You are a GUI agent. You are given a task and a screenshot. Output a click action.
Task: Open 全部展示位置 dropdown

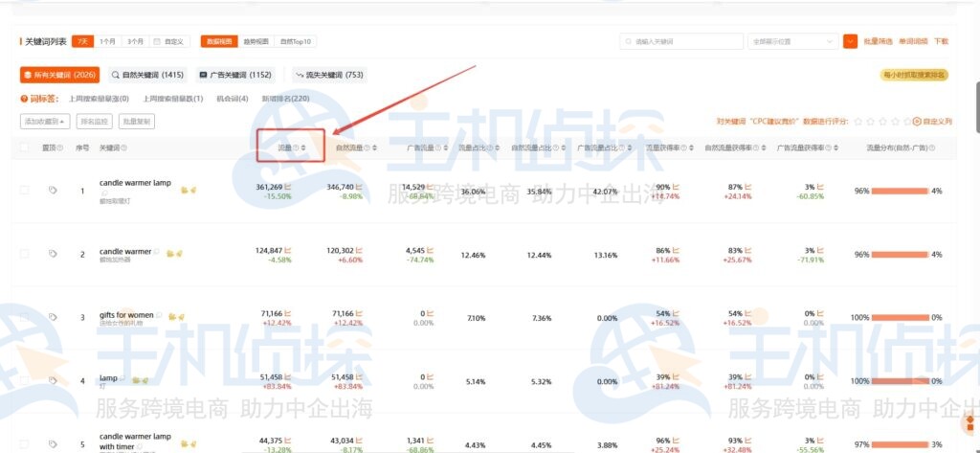[792, 41]
